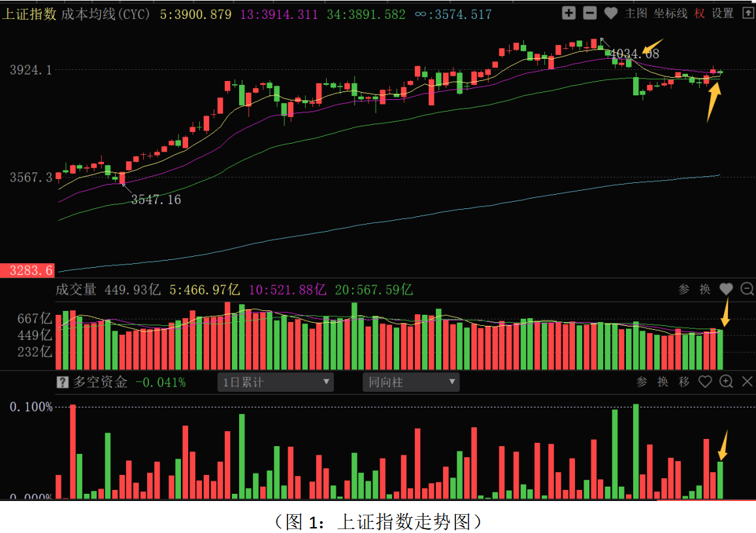
Task: Click the magnifier minus icon in 成交量 panel
Action: coord(747,289)
